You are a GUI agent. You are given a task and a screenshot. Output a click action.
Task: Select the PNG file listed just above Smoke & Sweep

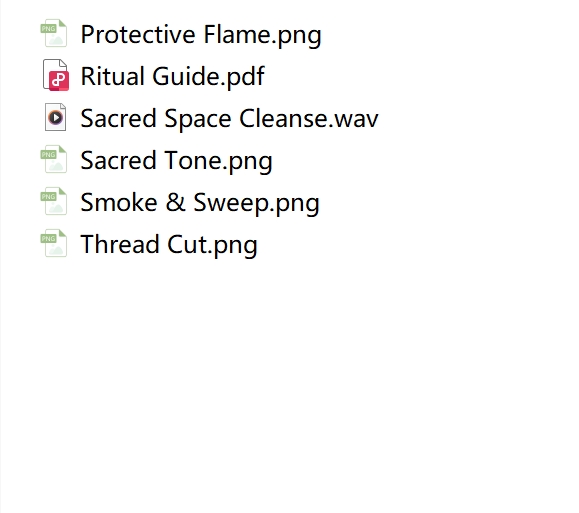[x=176, y=161]
